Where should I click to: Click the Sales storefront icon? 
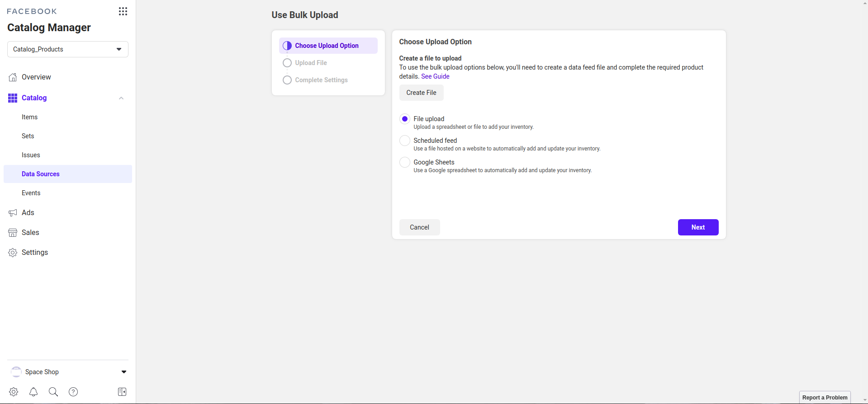pyautogui.click(x=13, y=233)
